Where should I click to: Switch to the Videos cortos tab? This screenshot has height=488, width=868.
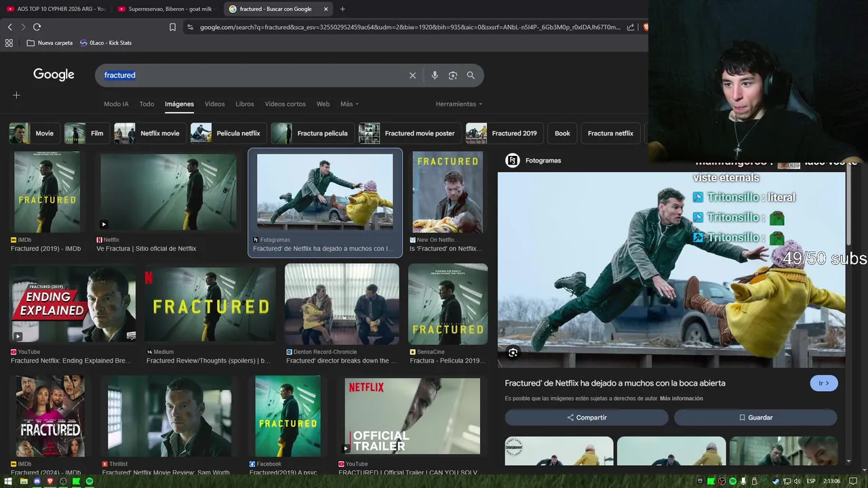[x=285, y=104]
